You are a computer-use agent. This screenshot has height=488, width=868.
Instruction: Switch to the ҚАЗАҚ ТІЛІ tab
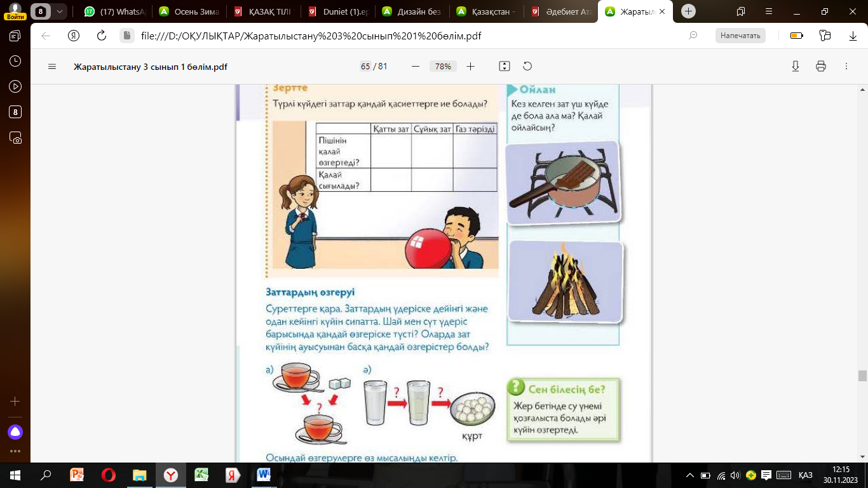pyautogui.click(x=264, y=11)
